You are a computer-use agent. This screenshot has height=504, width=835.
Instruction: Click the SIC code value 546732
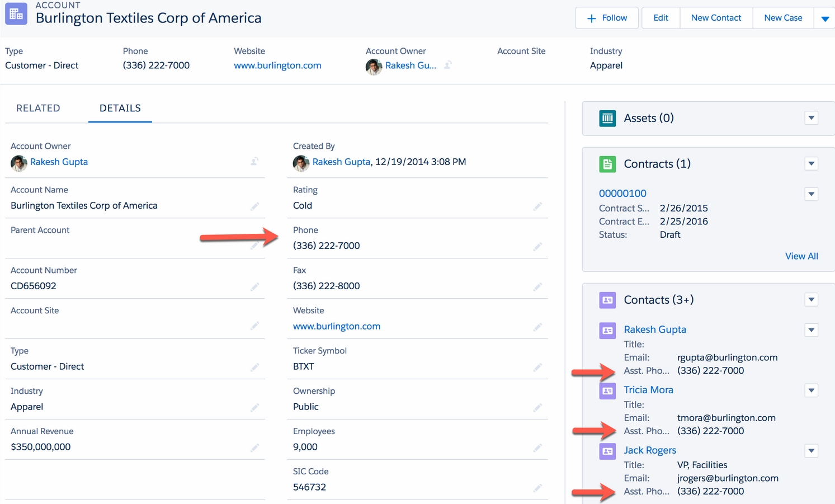point(309,487)
